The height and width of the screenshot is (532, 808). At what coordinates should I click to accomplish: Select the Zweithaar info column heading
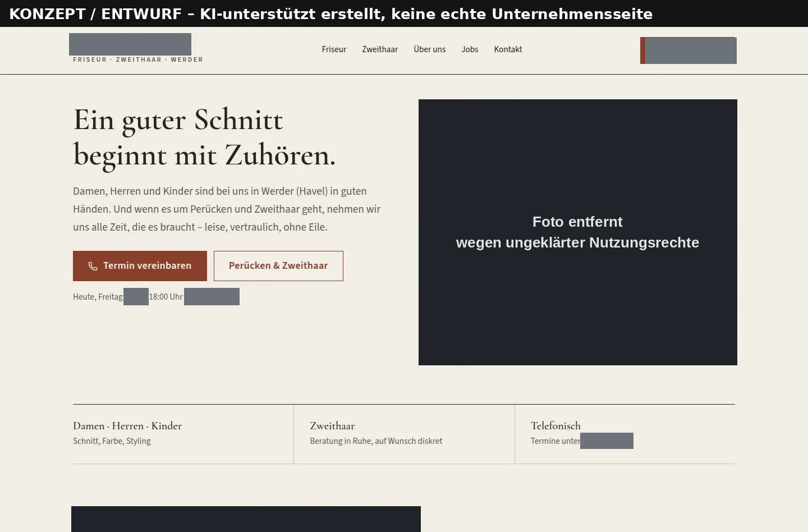[332, 426]
